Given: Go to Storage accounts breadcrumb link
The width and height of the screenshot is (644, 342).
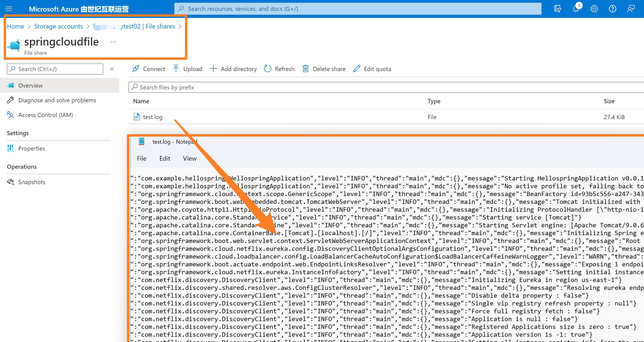Looking at the screenshot, I should click(x=58, y=26).
